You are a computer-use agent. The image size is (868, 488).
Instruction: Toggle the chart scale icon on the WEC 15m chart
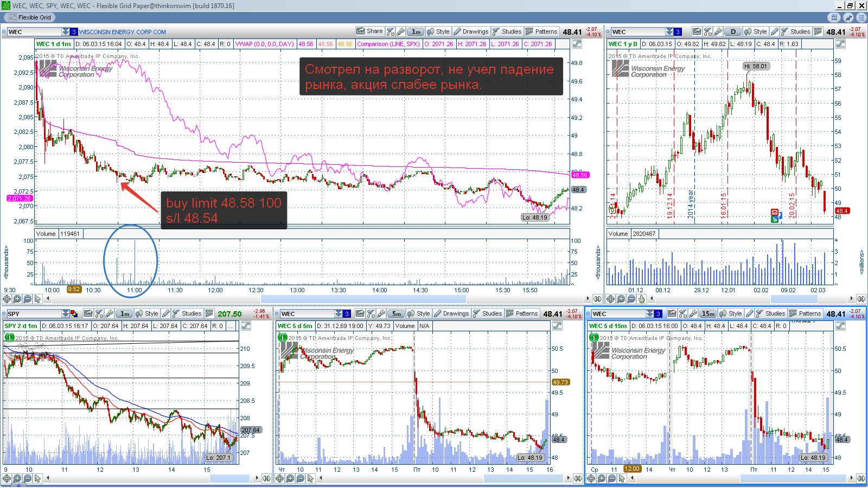[x=840, y=326]
